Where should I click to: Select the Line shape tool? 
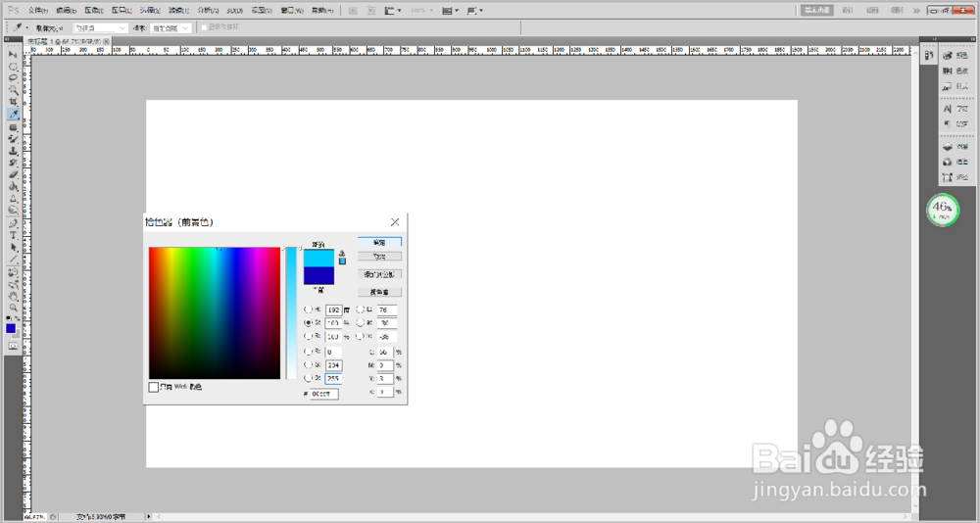[x=13, y=259]
